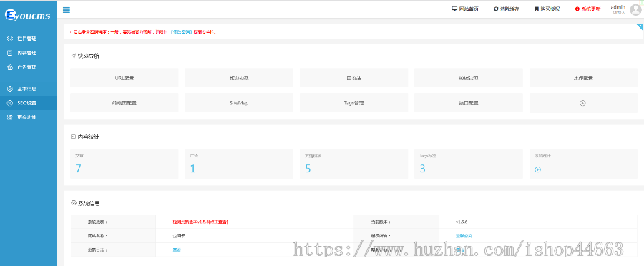The height and width of the screenshot is (266, 644).
Task: Click the paper-plane quick navigation heading icon
Action: (x=73, y=56)
